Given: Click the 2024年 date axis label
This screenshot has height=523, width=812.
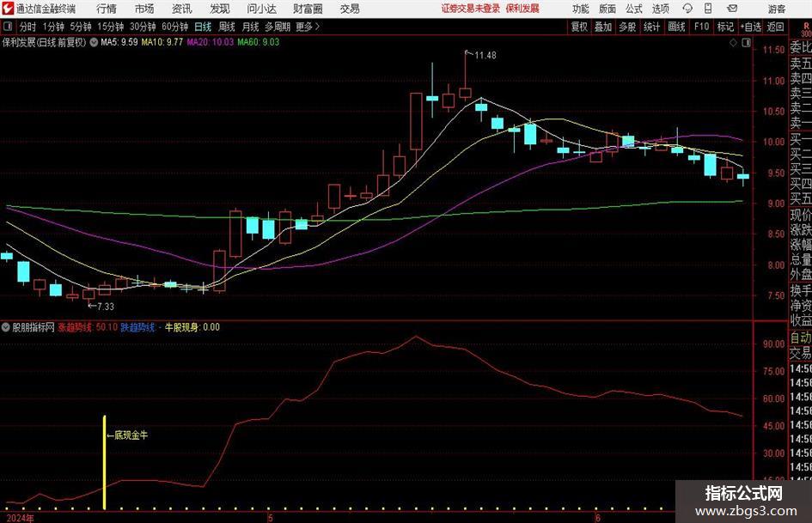Looking at the screenshot, I should [21, 518].
